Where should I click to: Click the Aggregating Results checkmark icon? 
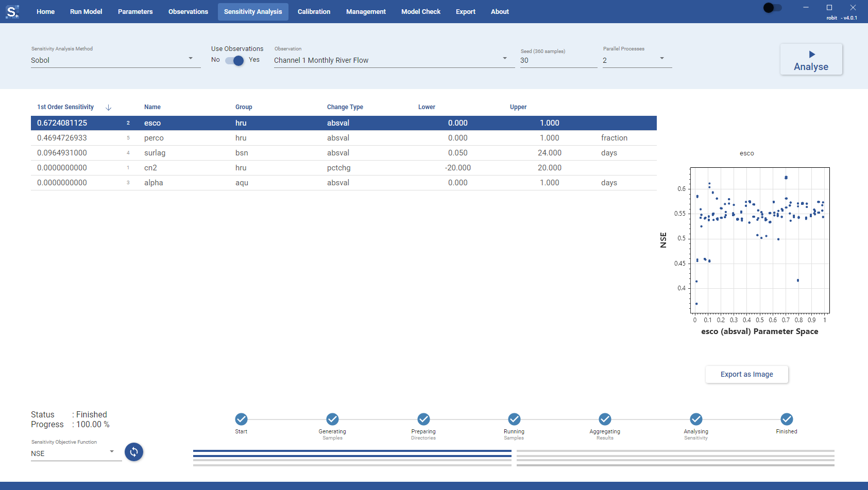(x=605, y=419)
